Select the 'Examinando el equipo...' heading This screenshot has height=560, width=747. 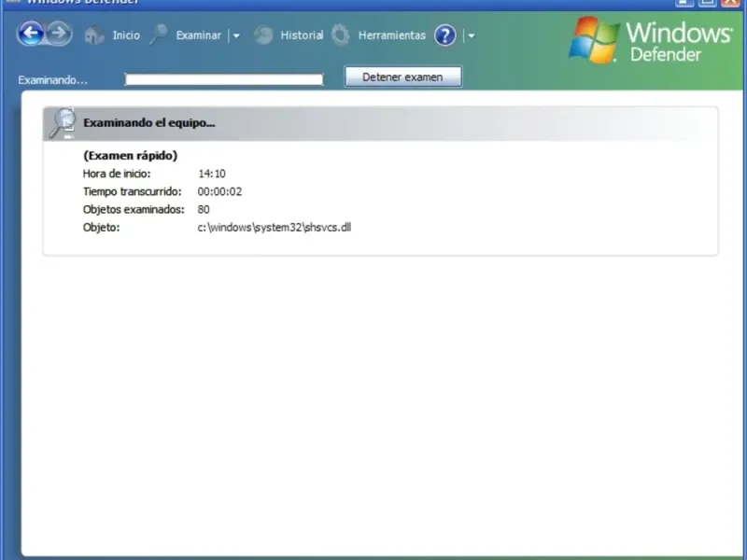[x=149, y=123]
